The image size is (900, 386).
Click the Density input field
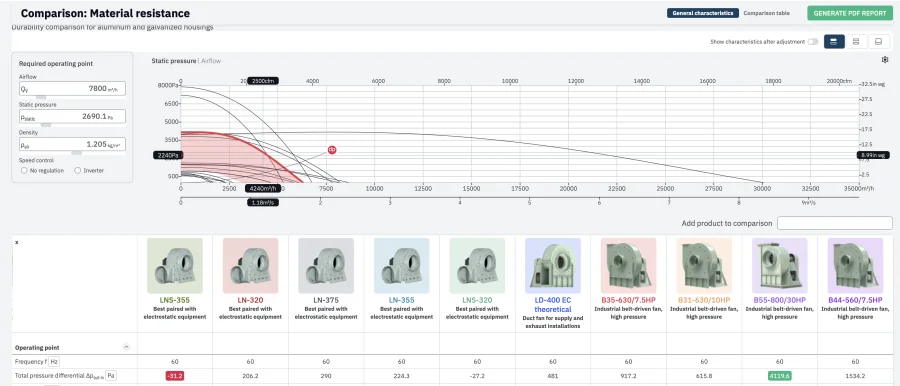[72, 144]
